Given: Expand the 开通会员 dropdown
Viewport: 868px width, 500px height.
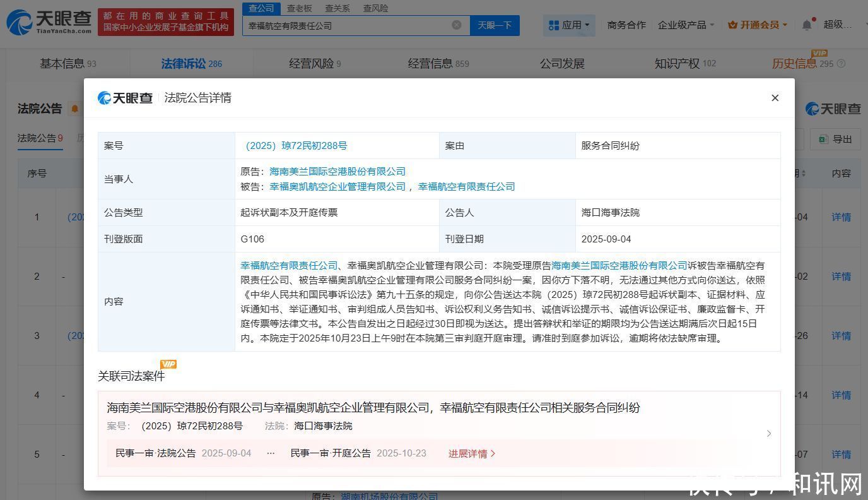Looking at the screenshot, I should 758,25.
